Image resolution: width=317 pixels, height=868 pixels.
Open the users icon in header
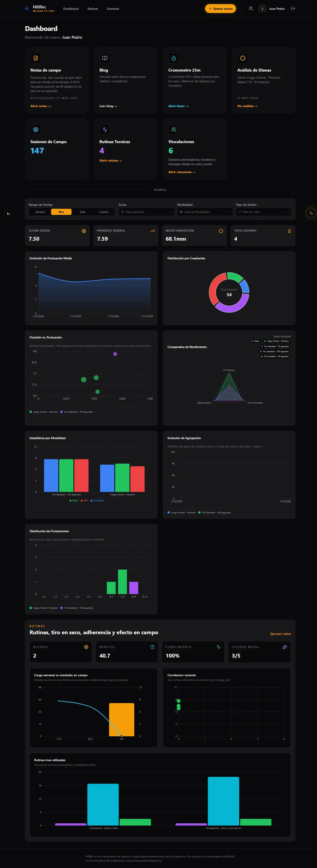point(250,8)
